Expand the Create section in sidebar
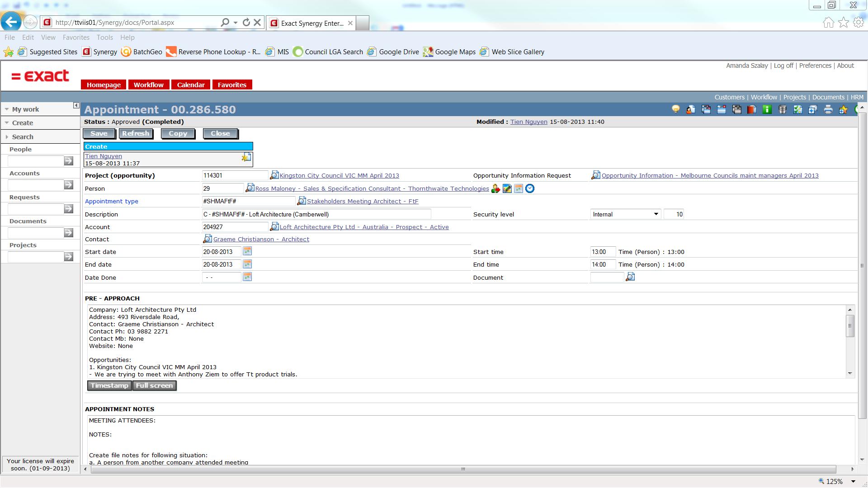The width and height of the screenshot is (868, 488). pyautogui.click(x=23, y=123)
